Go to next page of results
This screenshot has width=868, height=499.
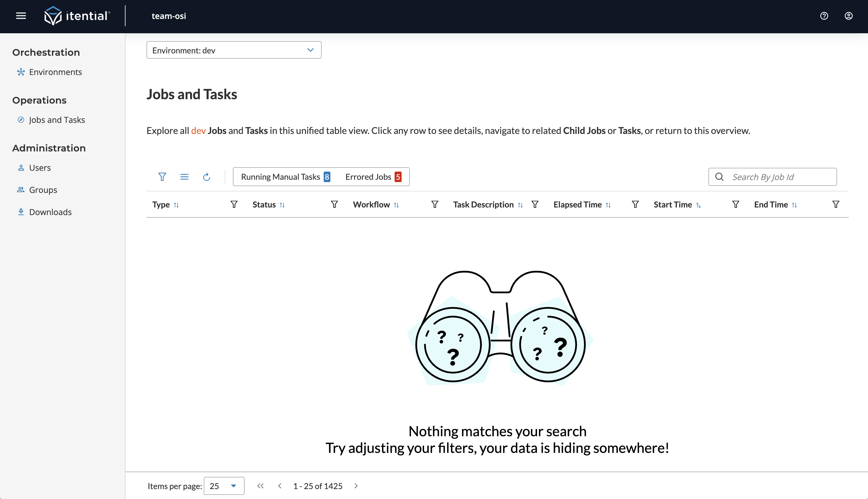click(x=356, y=486)
